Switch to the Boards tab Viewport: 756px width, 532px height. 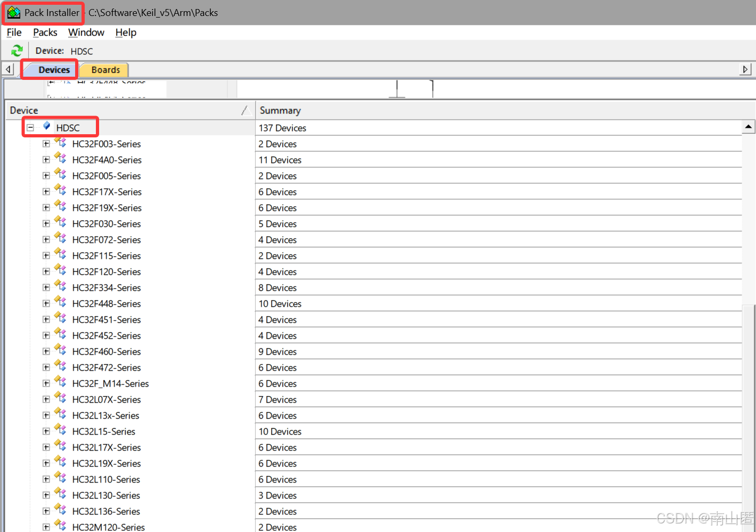coord(105,70)
